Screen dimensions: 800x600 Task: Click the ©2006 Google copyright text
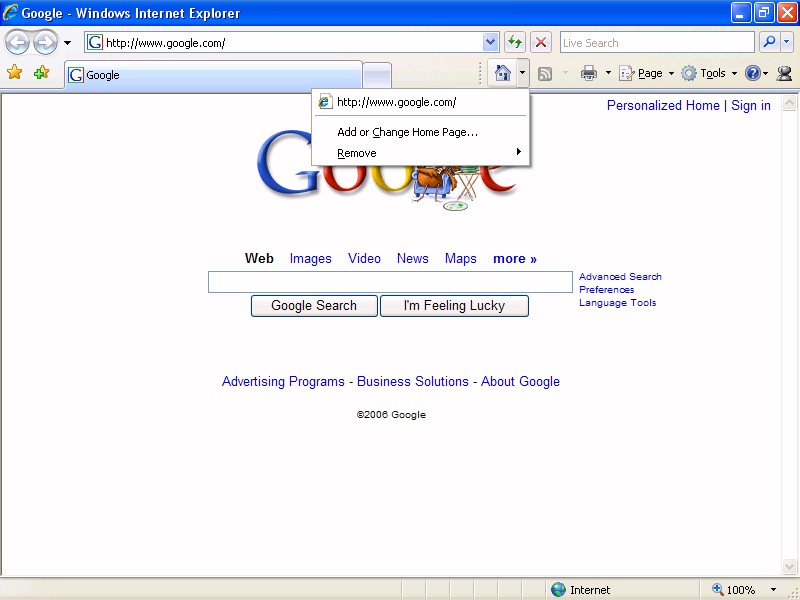coord(391,415)
